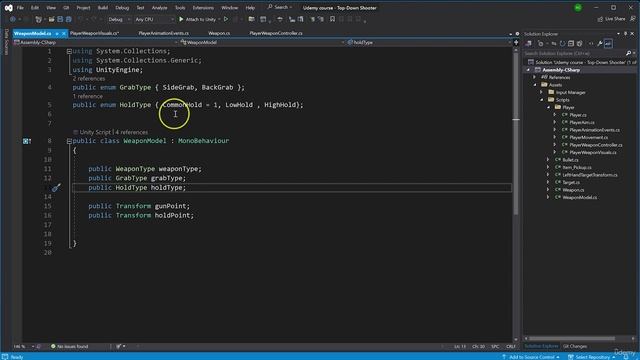Click the editor vertical scrollbar thumb
640x360 pixels.
pyautogui.click(x=516, y=135)
